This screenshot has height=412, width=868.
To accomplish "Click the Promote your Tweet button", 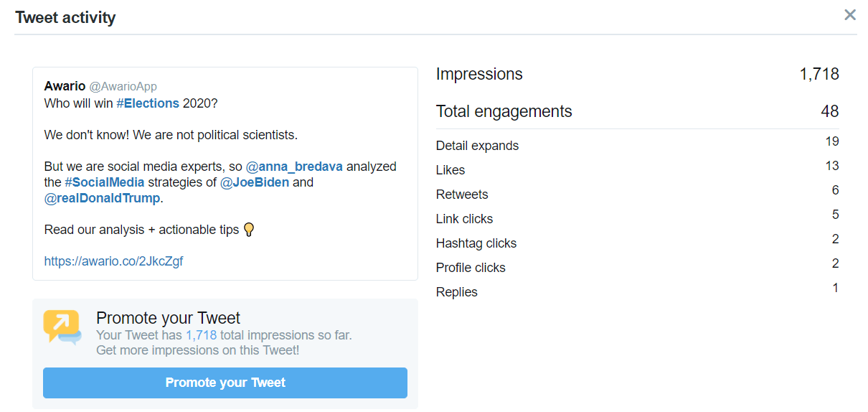I will [225, 383].
